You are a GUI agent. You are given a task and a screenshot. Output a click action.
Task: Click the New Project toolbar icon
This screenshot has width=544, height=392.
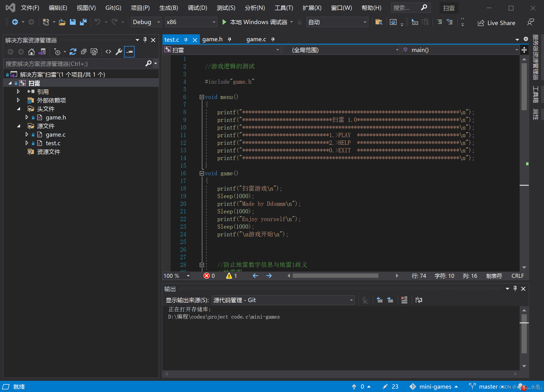click(x=46, y=22)
